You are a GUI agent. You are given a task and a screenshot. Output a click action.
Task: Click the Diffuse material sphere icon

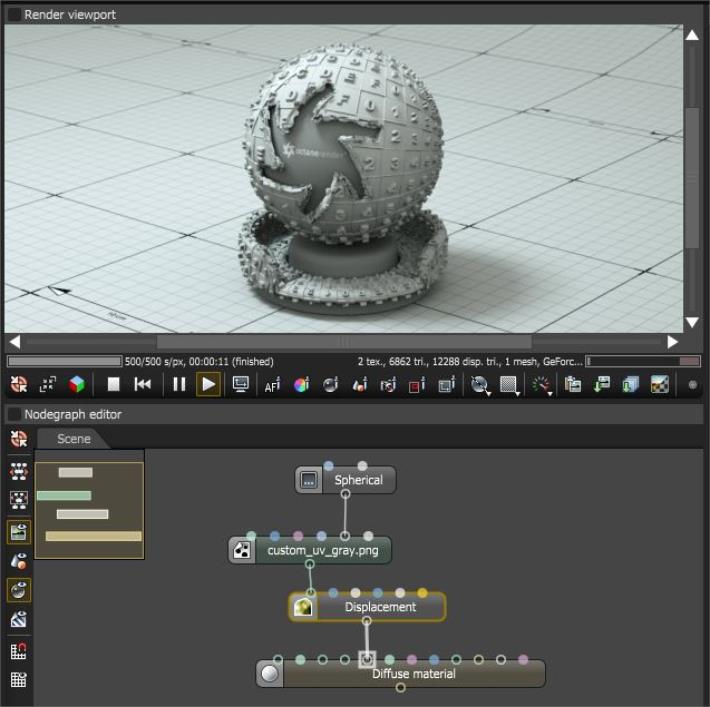269,674
